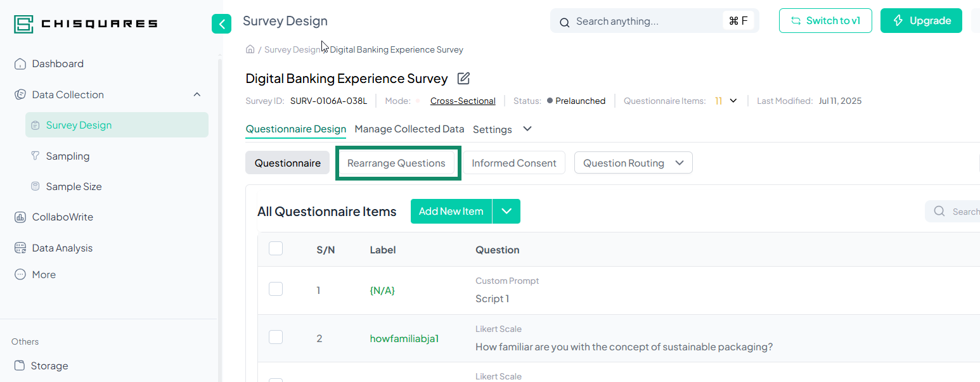The width and height of the screenshot is (980, 382).
Task: Open Storage in the sidebar
Action: 49,366
